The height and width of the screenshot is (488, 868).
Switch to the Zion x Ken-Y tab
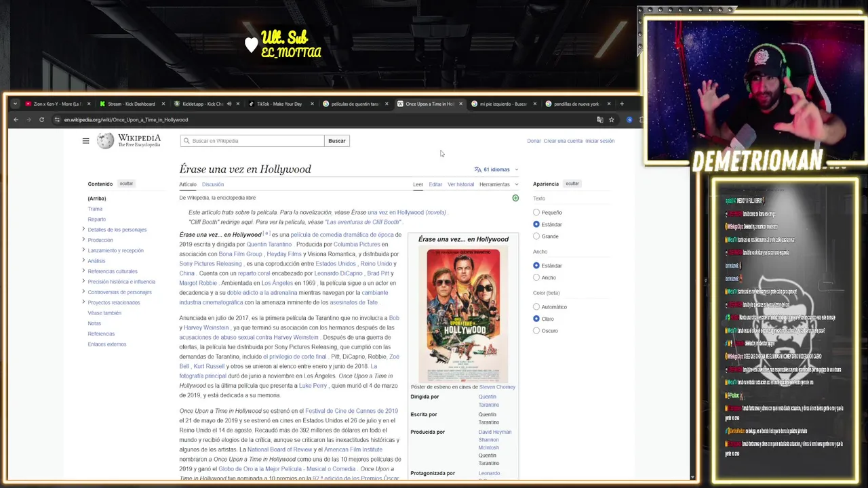tap(57, 104)
